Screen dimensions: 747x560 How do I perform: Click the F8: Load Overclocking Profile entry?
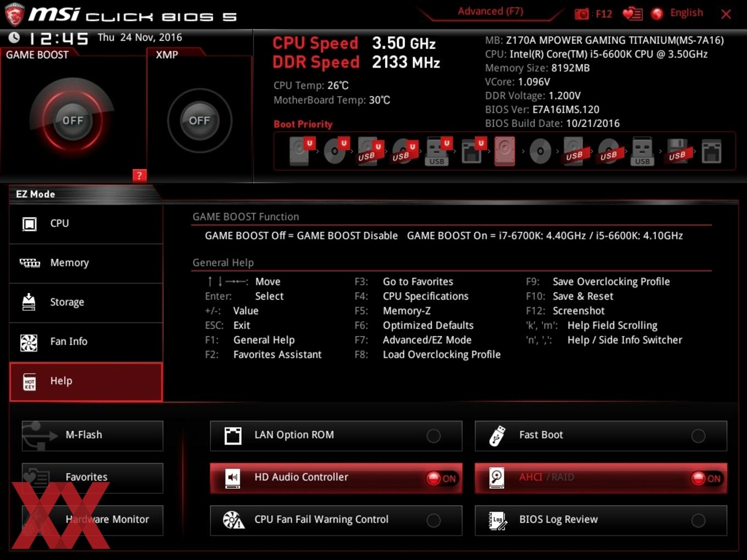click(x=427, y=355)
